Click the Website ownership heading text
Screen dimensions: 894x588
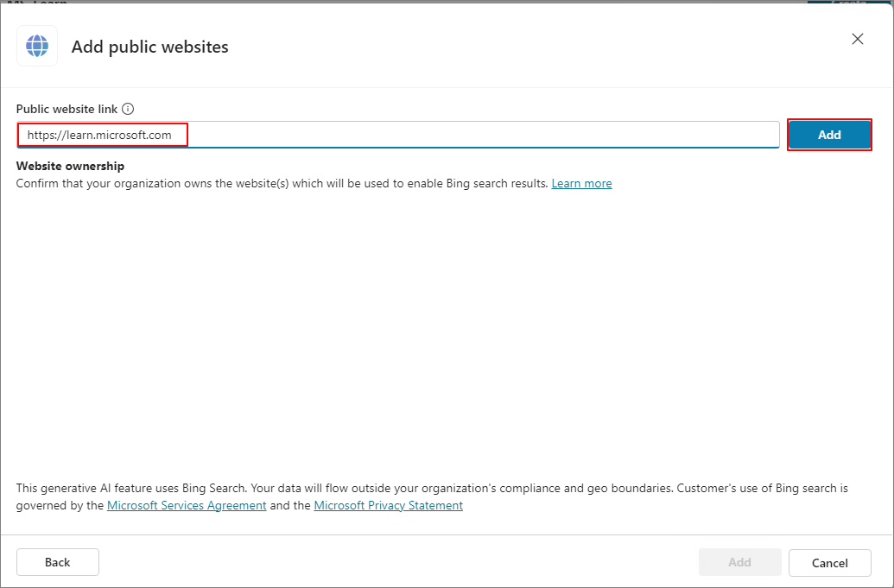(70, 166)
